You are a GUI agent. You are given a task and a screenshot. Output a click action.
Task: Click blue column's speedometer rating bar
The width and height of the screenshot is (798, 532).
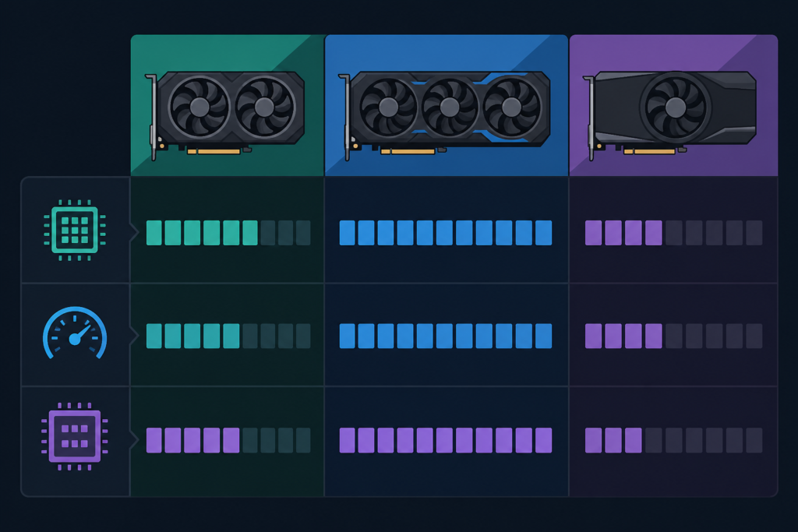(x=446, y=336)
